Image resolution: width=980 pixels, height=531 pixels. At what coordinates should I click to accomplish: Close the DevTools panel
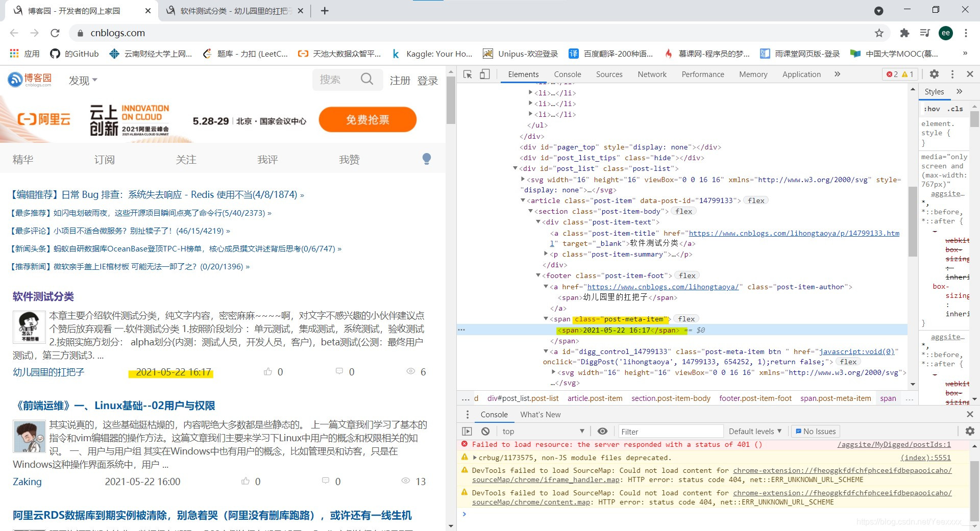(x=970, y=74)
